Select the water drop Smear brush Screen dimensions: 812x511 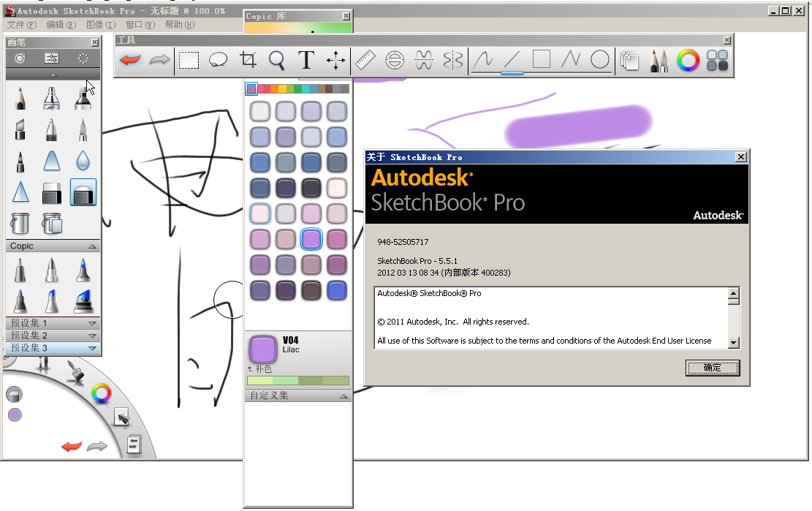[x=83, y=161]
